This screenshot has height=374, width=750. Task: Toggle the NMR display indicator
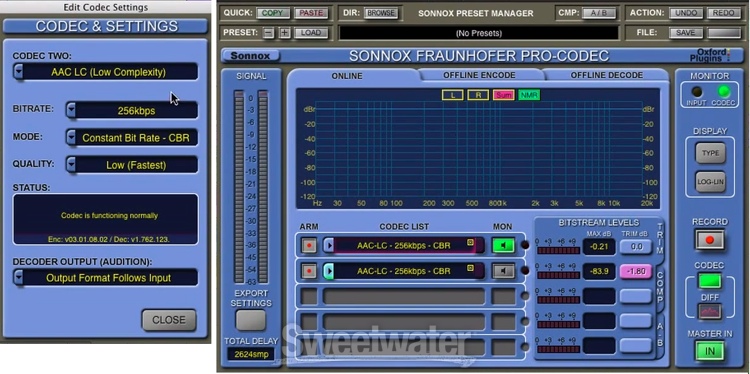tap(529, 95)
